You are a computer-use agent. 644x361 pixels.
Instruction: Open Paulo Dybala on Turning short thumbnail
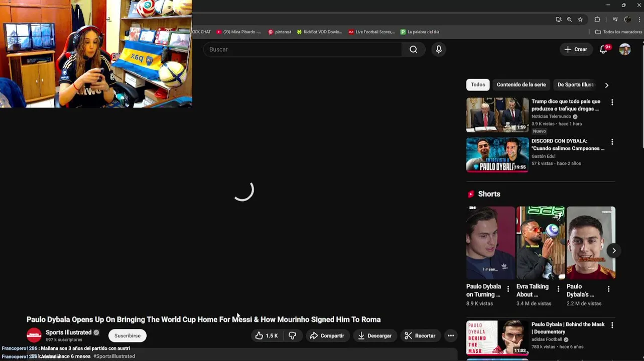490,243
